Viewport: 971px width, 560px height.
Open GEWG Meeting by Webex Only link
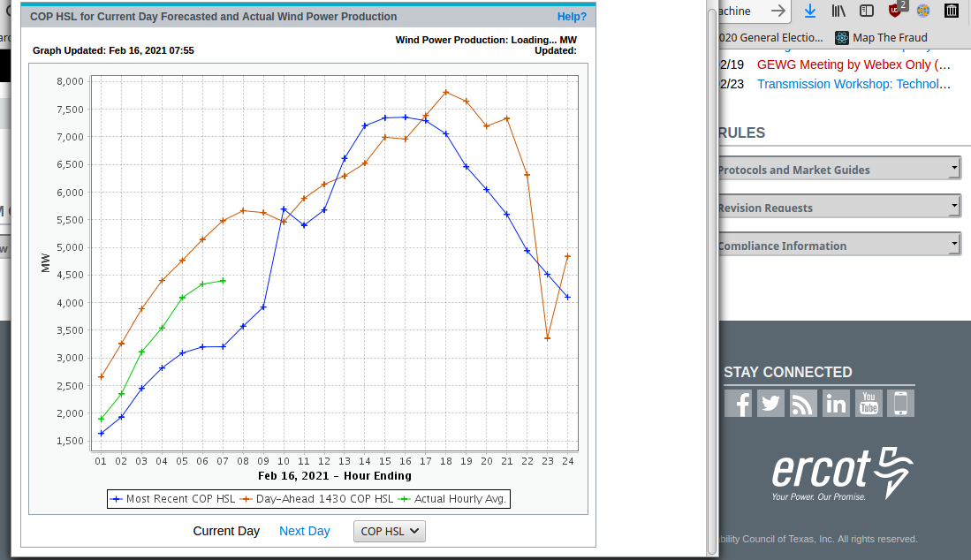[853, 64]
